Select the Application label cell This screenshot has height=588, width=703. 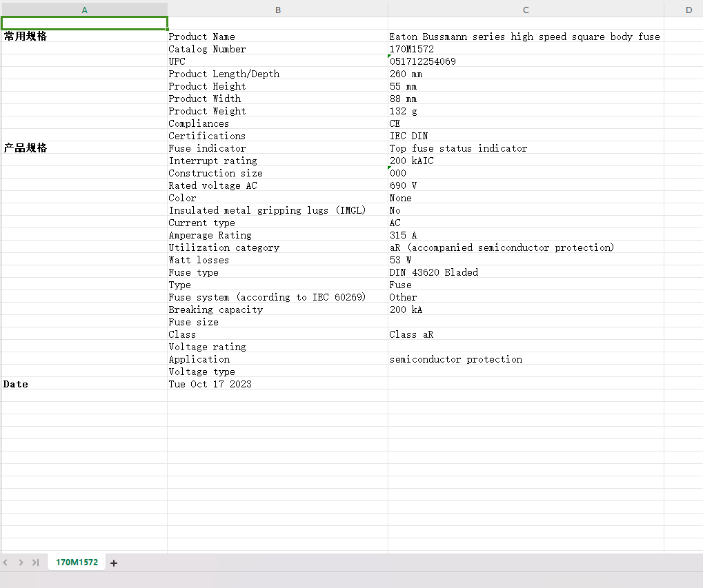pos(277,359)
